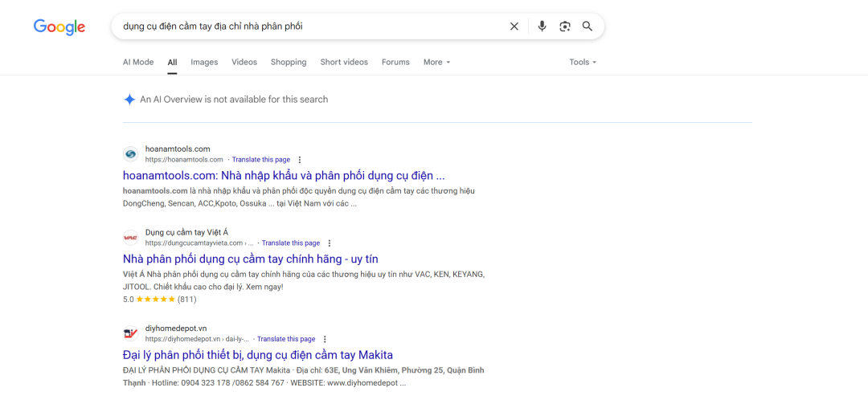
Task: Click 'hoanamtools.com' site name above URL
Action: (x=178, y=149)
